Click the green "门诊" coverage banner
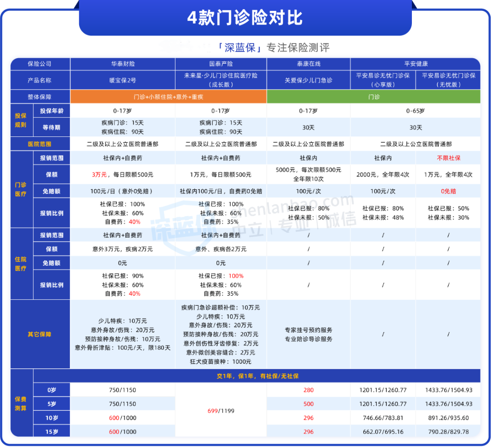Image resolution: width=491 pixels, height=448 pixels. point(374,97)
